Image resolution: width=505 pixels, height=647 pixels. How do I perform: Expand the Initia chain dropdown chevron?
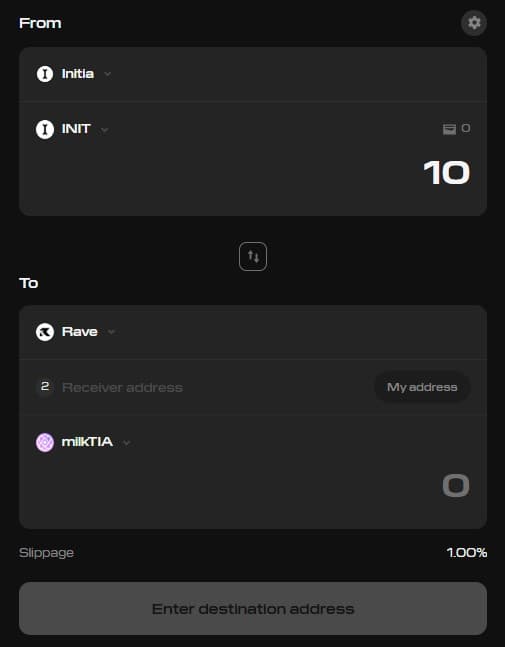click(107, 74)
